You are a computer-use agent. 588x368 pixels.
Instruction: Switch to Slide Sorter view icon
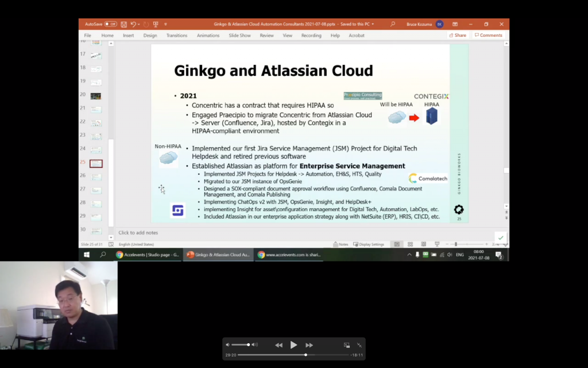[x=410, y=244]
